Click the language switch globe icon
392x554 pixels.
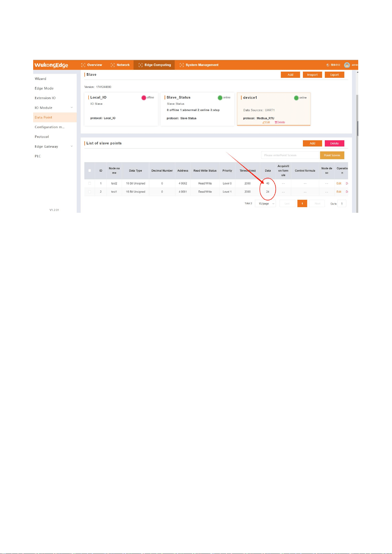tap(328, 65)
